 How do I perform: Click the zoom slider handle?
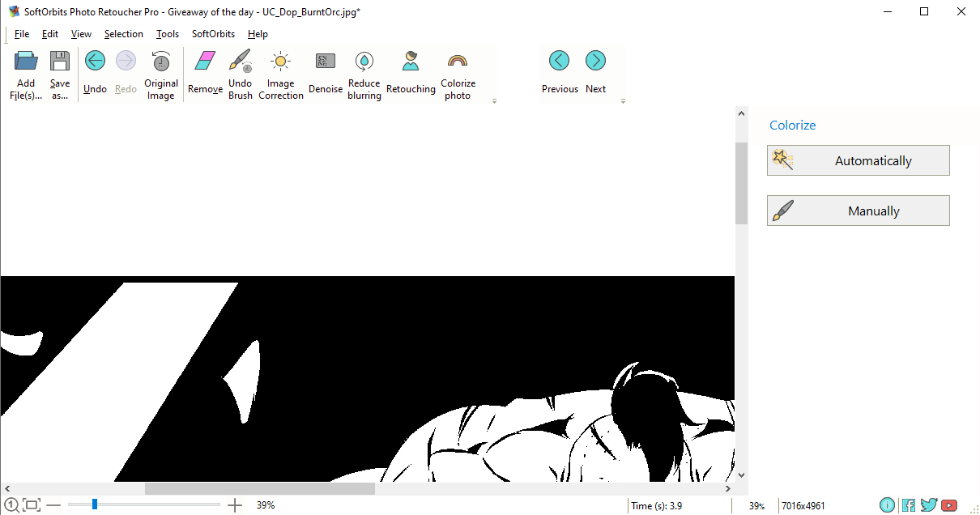pyautogui.click(x=95, y=504)
